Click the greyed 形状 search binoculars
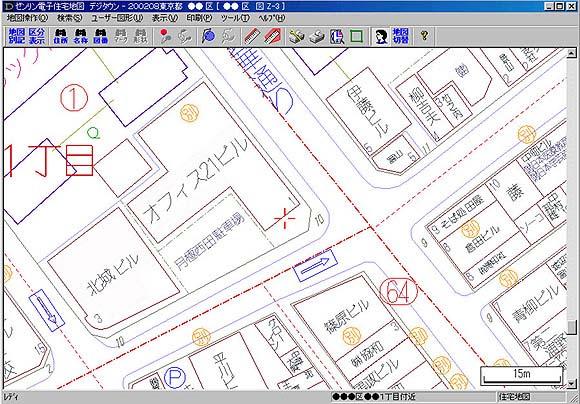 tap(140, 36)
